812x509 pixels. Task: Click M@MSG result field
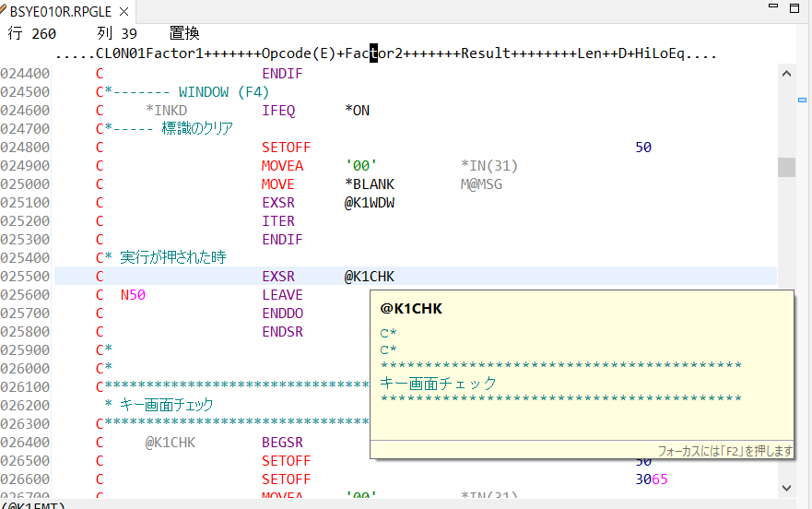(481, 184)
